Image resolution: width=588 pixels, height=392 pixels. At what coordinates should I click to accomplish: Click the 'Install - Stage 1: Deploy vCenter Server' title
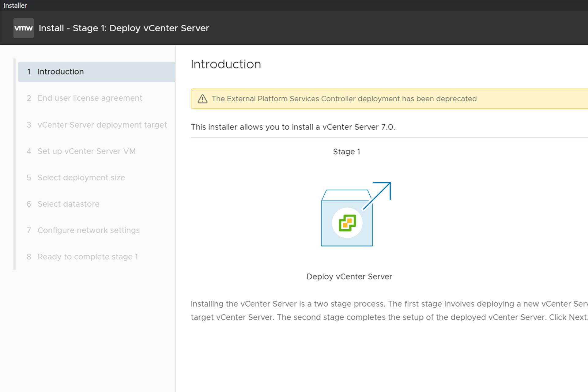click(124, 28)
